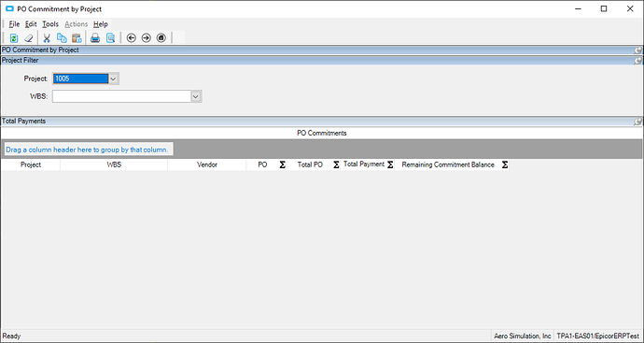The image size is (644, 343).
Task: Click the Clear eraser icon
Action: coord(28,37)
